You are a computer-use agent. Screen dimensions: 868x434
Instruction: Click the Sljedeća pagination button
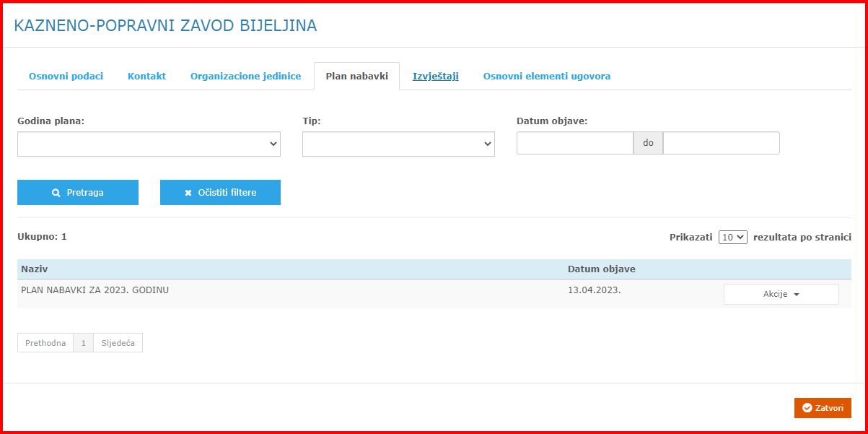(118, 343)
